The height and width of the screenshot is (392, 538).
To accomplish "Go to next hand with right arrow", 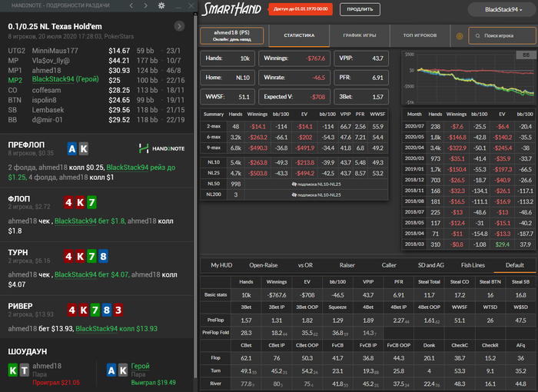I will 146,5.
